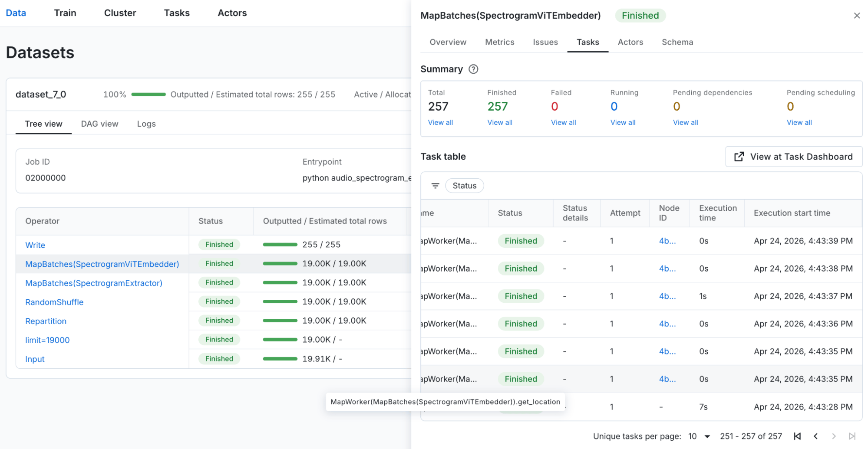This screenshot has height=449, width=868.
Task: Open the Input operator
Action: pos(35,360)
